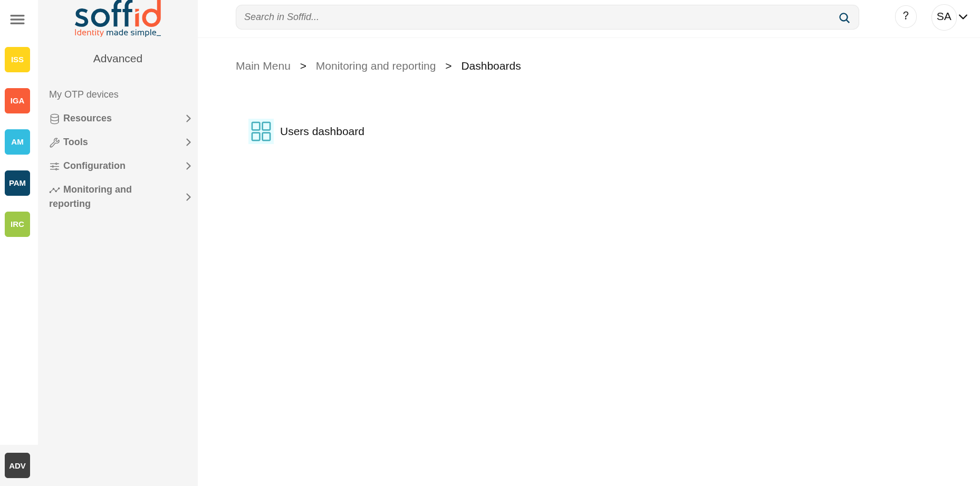
Task: Expand the Tools submenu arrow
Action: pyautogui.click(x=188, y=142)
